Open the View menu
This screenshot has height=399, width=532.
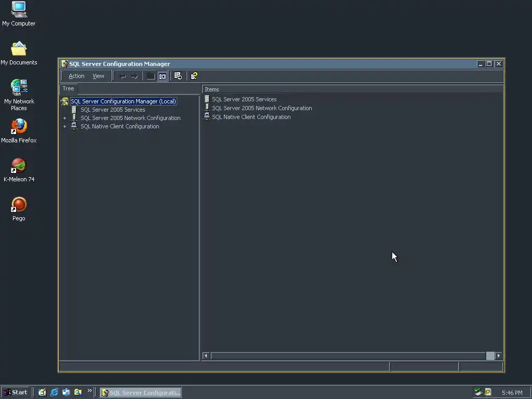[x=98, y=76]
